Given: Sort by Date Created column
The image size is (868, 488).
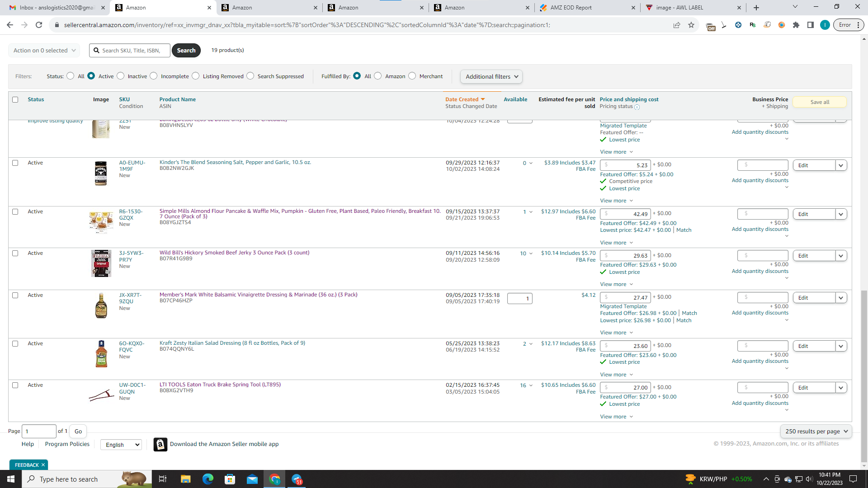Looking at the screenshot, I should [x=465, y=99].
